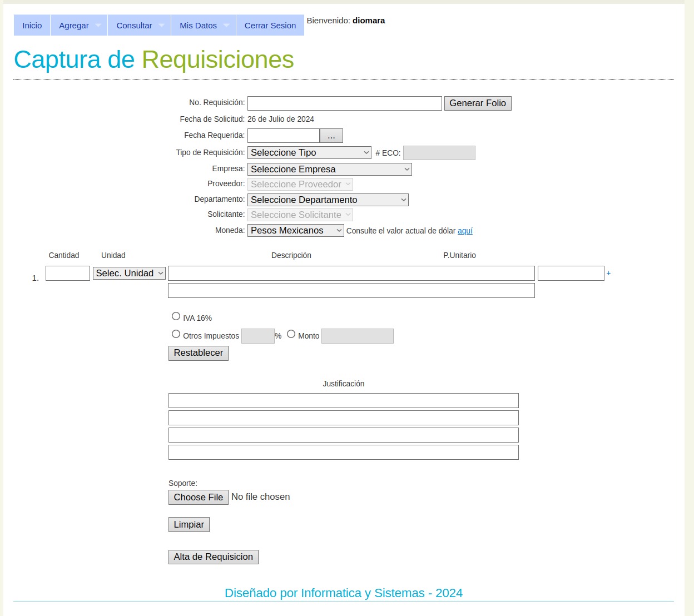The width and height of the screenshot is (694, 616).
Task: Change currency in the Moneda dropdown
Action: (295, 231)
